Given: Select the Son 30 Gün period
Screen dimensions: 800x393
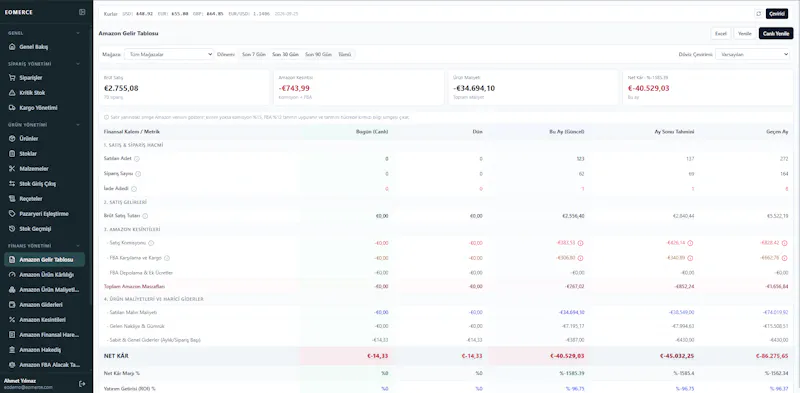Looking at the screenshot, I should [x=285, y=54].
